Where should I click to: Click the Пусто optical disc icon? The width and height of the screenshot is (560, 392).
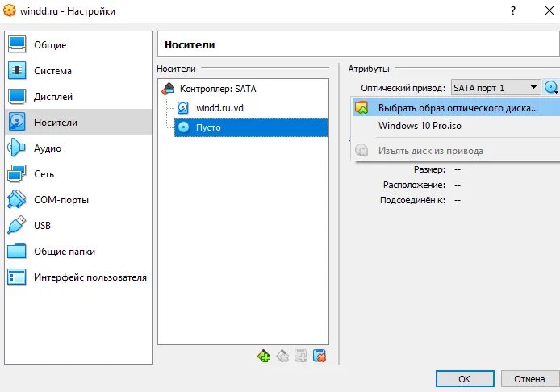tap(183, 127)
